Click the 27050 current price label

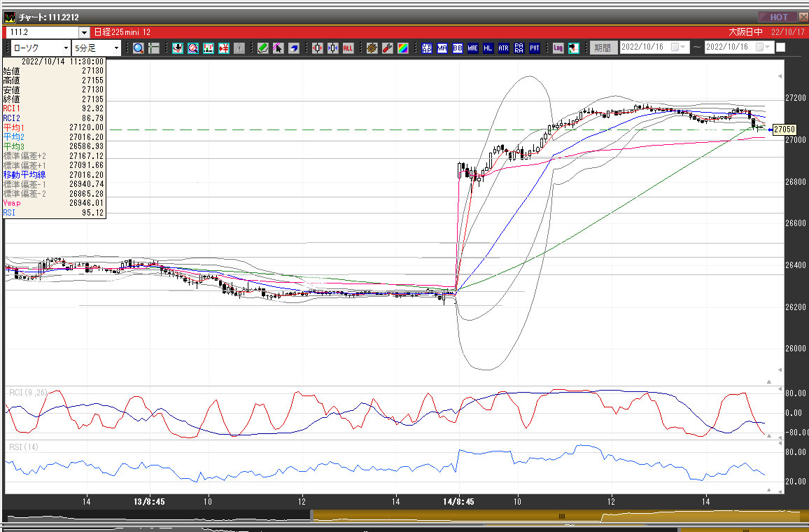(784, 129)
